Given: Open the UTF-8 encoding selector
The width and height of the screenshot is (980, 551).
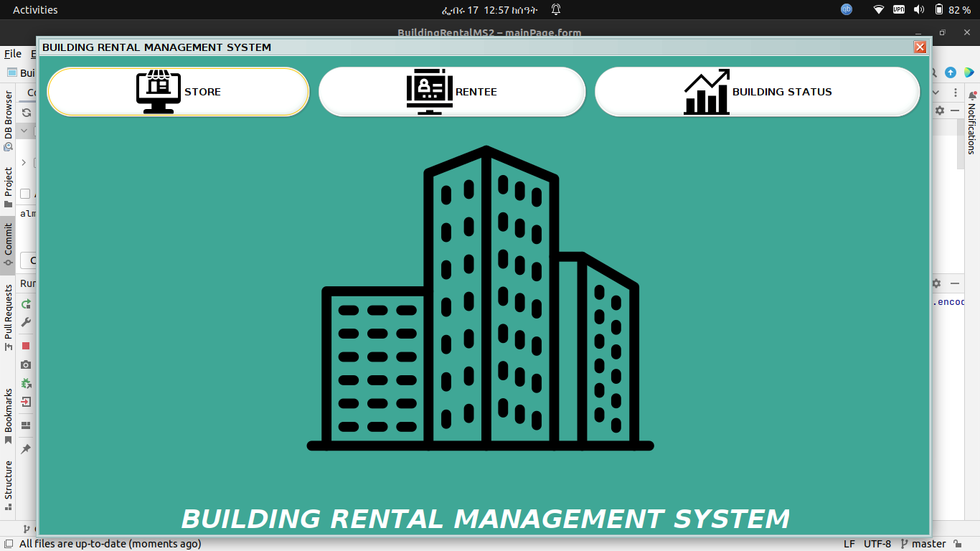Looking at the screenshot, I should point(880,544).
